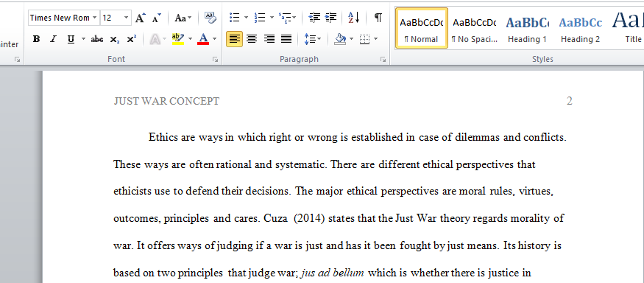
Task: Click the Sort icon
Action: 353,17
